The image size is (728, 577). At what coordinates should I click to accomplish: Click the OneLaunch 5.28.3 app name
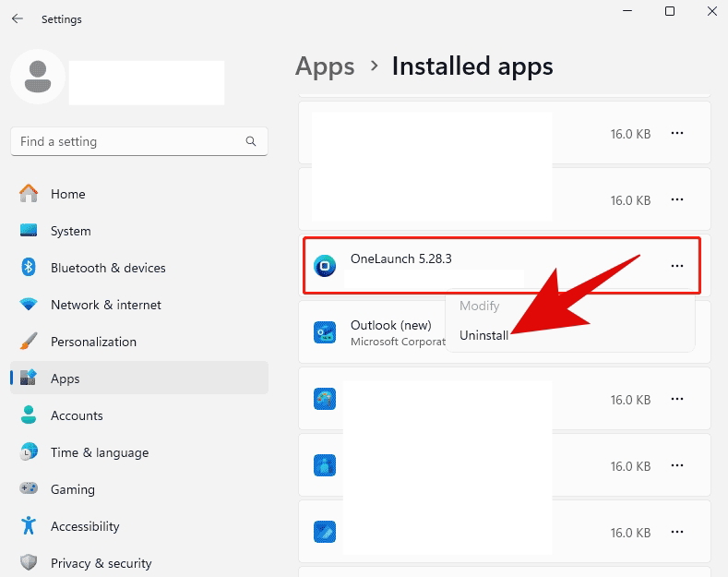click(x=401, y=258)
